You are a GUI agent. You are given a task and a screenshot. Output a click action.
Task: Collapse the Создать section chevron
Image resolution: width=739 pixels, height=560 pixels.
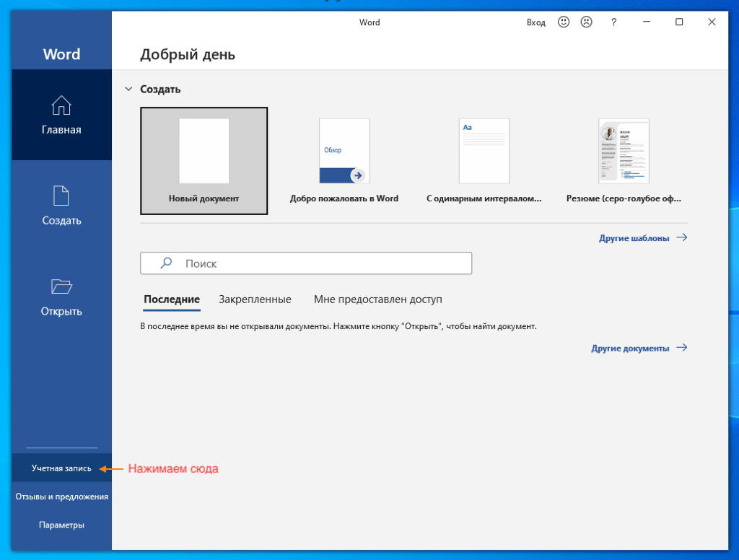[128, 89]
